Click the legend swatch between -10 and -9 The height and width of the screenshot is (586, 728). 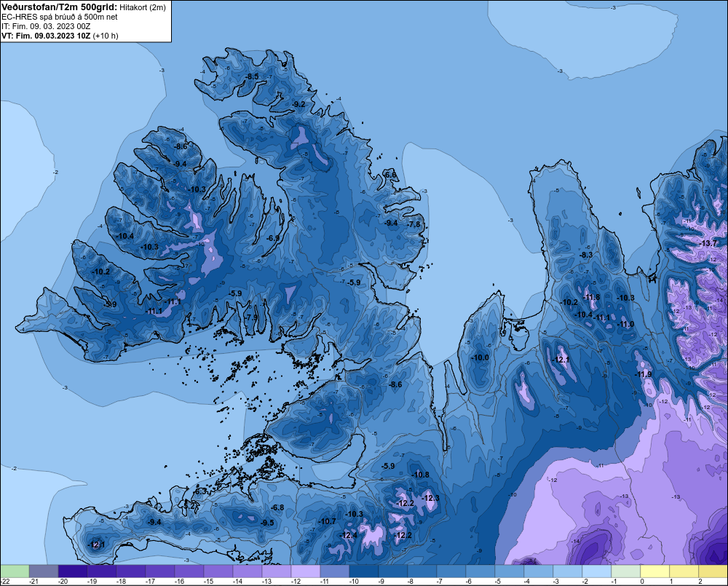[364, 571]
